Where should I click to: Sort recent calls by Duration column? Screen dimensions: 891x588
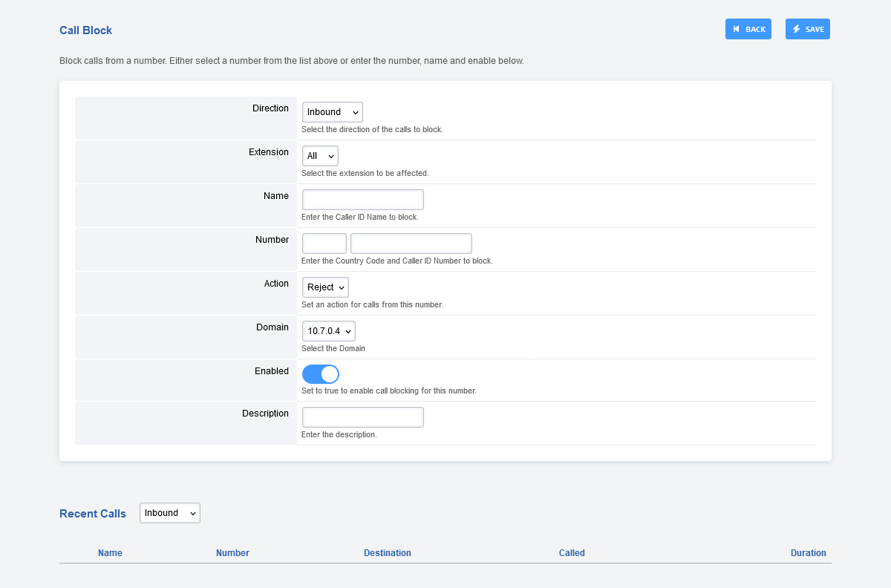[808, 553]
